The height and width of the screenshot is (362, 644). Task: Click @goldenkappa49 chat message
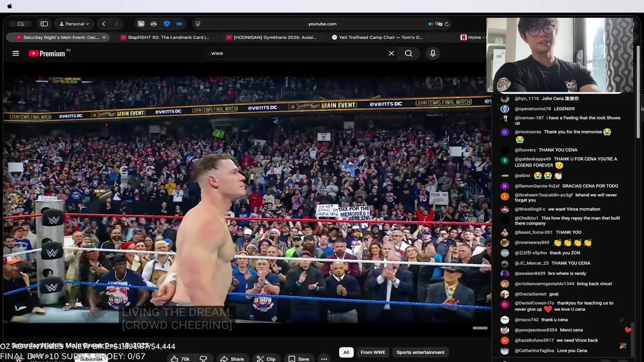click(566, 162)
